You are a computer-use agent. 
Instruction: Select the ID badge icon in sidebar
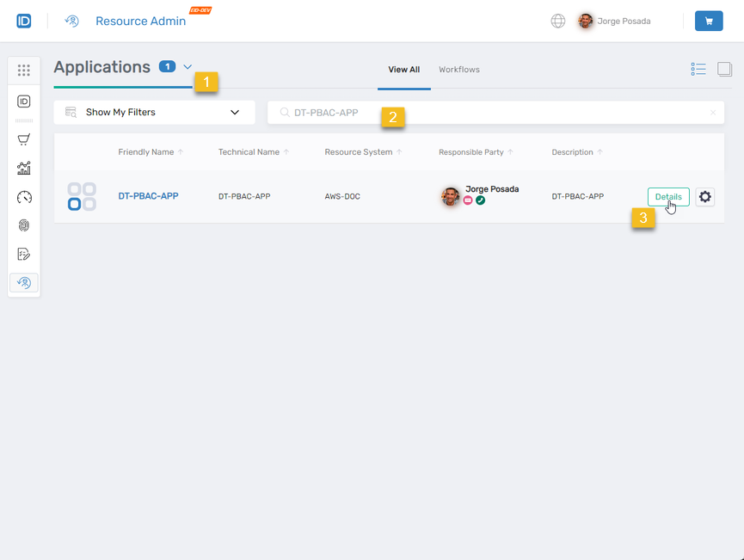click(23, 99)
